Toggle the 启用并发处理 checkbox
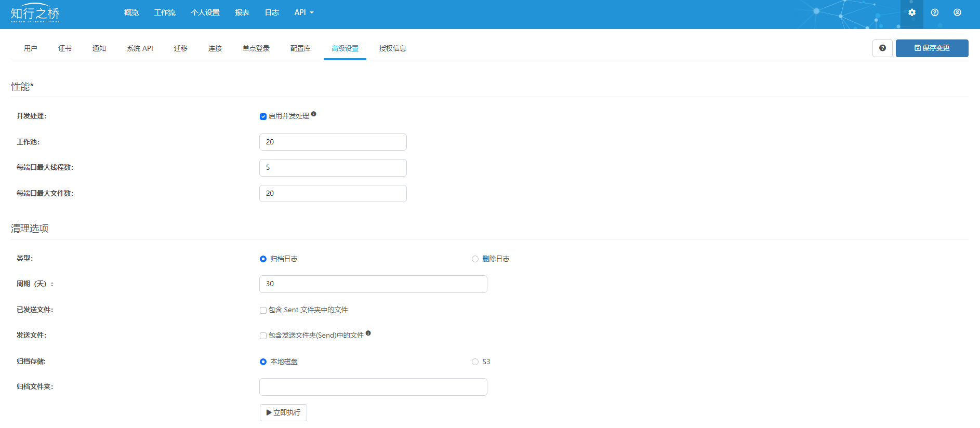Screen dimensions: 980x428 (x=263, y=116)
